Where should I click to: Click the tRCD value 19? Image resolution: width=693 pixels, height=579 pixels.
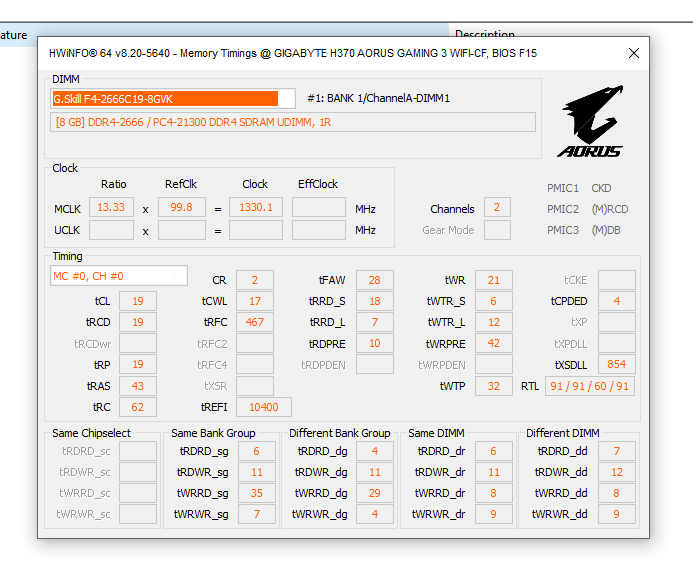(x=137, y=322)
